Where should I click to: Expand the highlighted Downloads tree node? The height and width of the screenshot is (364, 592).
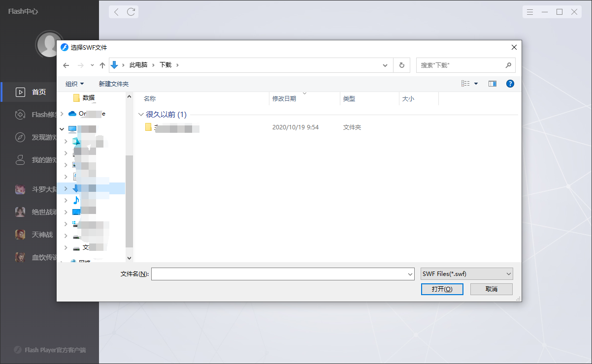click(66, 188)
